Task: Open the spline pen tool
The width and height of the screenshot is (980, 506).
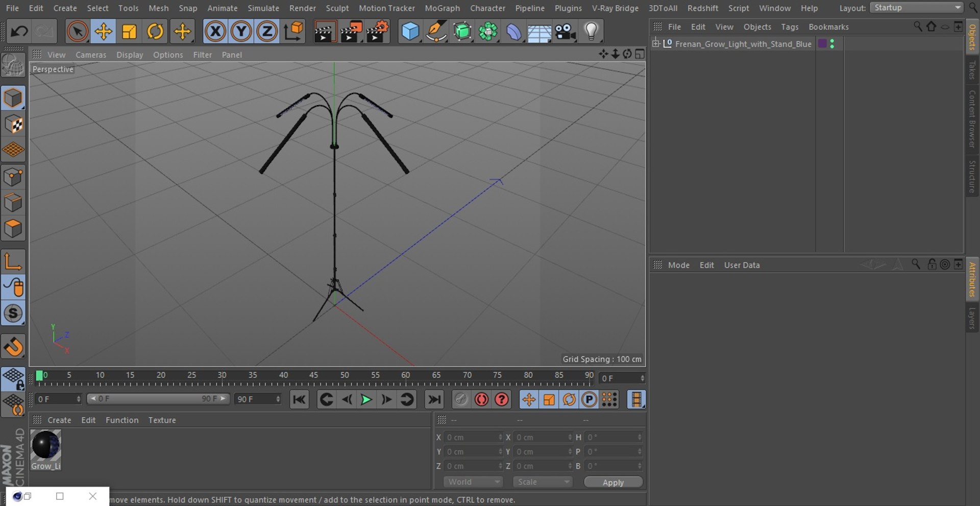Action: pyautogui.click(x=436, y=32)
